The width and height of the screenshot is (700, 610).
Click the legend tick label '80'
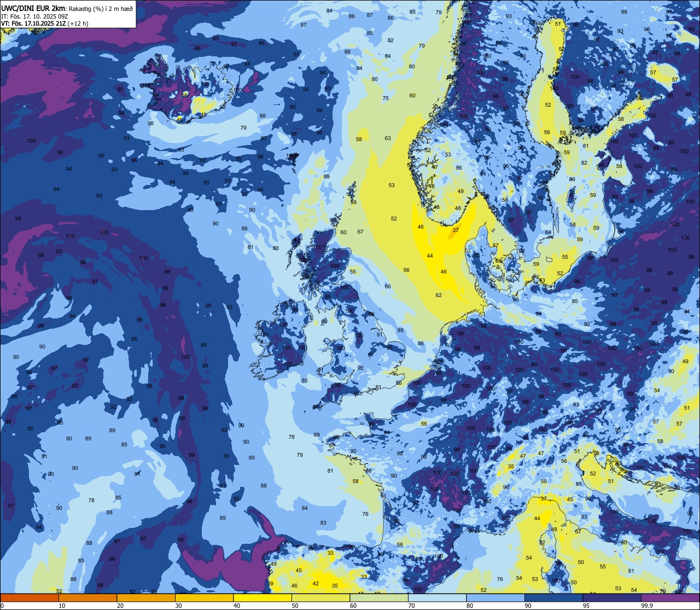pos(470,606)
